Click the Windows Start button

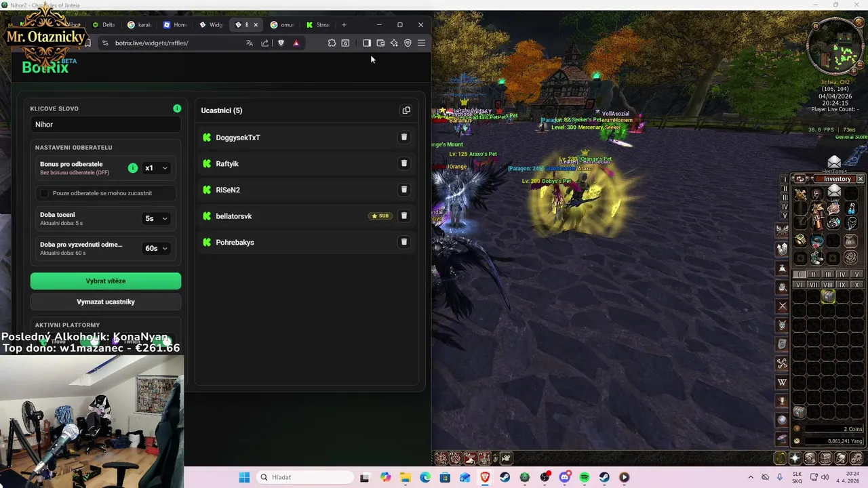[x=244, y=477]
